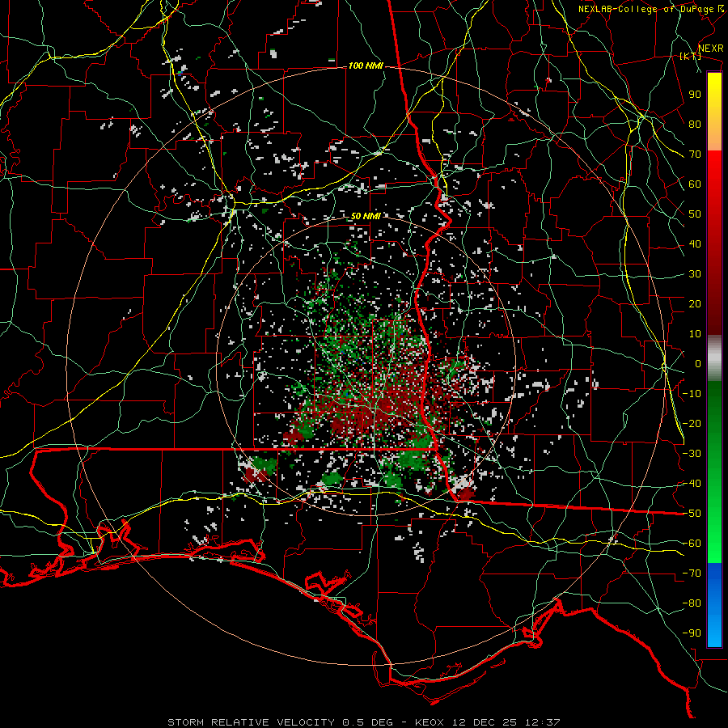Click the -20 value on velocity scale
This screenshot has height=728, width=728.
(x=692, y=424)
